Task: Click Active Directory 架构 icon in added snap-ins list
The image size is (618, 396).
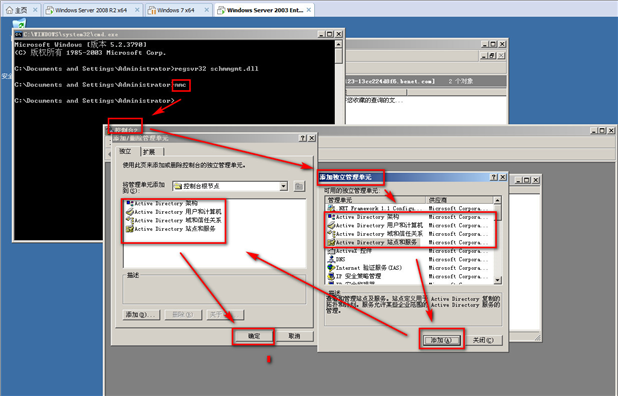Action: pyautogui.click(x=130, y=203)
